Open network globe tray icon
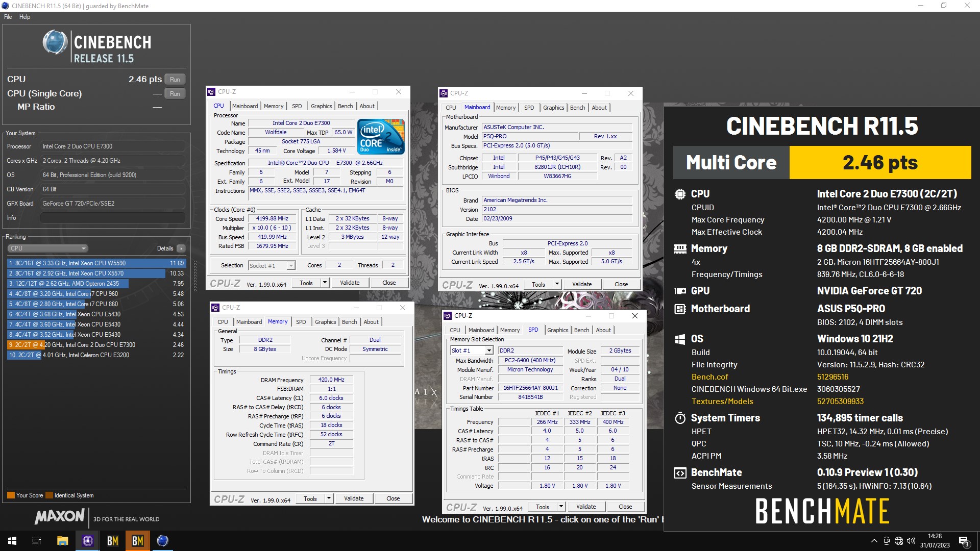 (x=899, y=541)
